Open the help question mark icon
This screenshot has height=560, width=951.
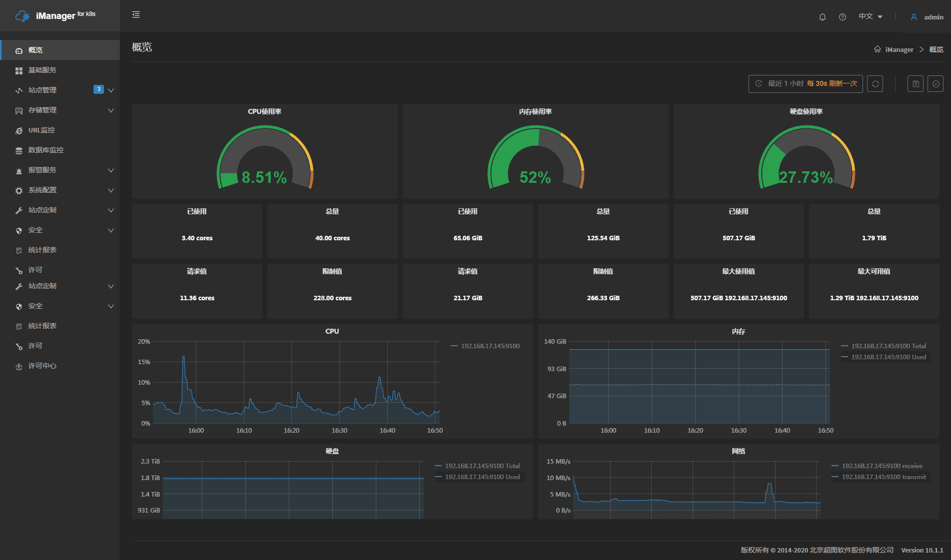(843, 17)
